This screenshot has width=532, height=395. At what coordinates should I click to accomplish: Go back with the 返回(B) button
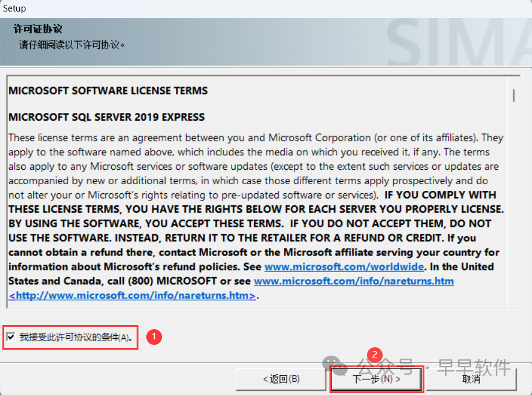[x=281, y=379]
